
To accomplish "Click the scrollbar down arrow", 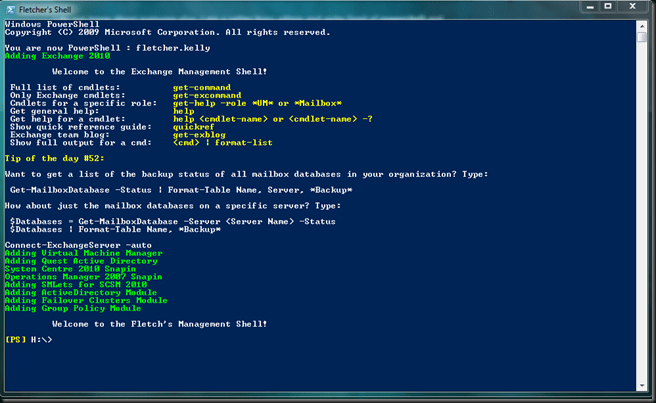I will (644, 383).
